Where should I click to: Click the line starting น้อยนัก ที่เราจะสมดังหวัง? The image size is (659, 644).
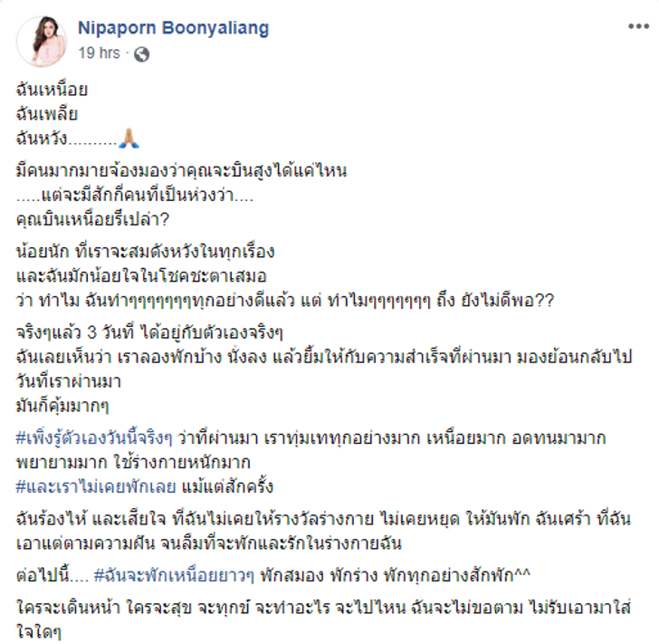tap(146, 252)
